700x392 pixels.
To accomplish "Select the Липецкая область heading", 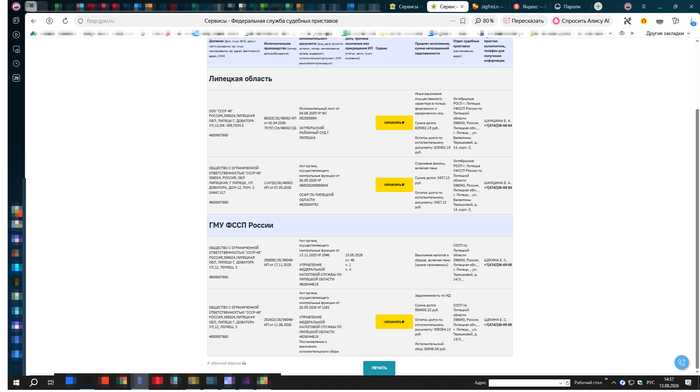I will point(240,79).
